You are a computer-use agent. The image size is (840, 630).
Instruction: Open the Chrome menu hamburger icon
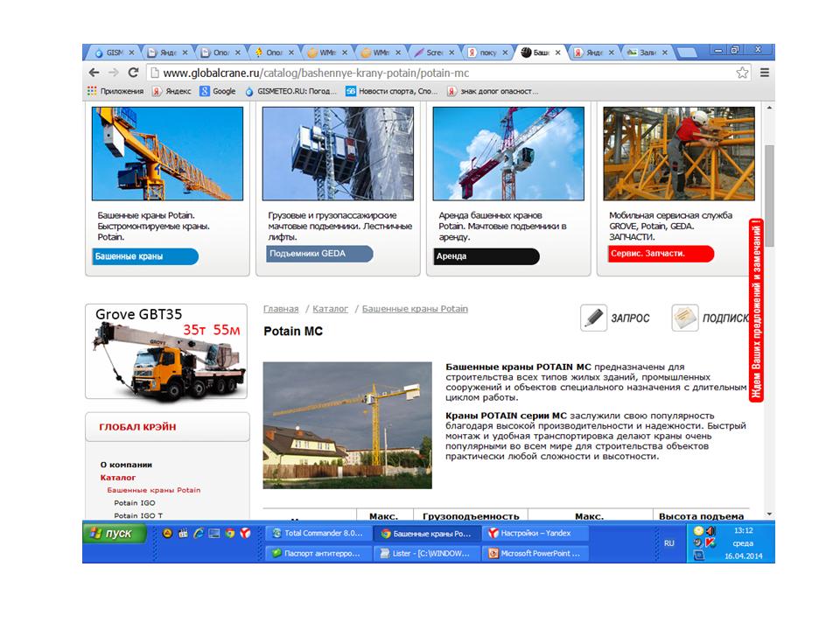tap(765, 73)
